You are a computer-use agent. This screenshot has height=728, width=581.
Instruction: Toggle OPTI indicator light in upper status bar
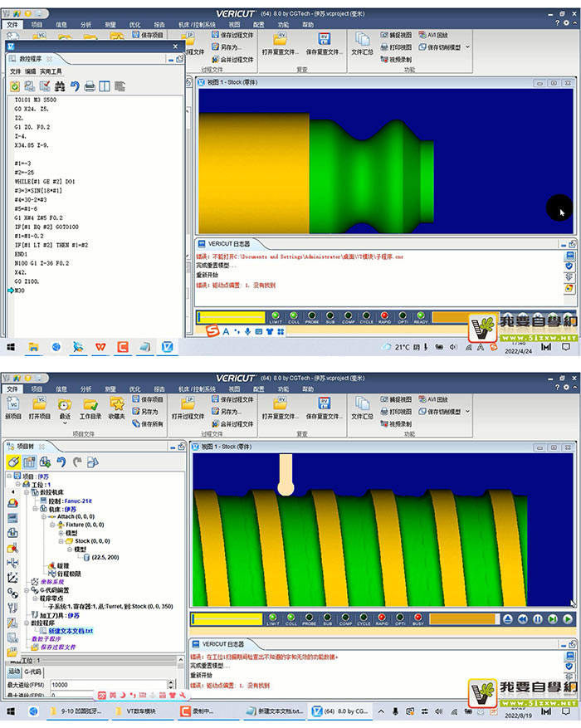coord(403,316)
